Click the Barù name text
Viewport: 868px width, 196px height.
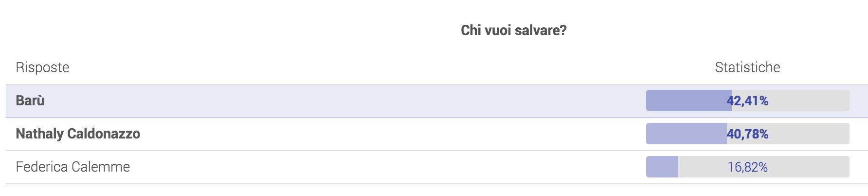point(30,100)
